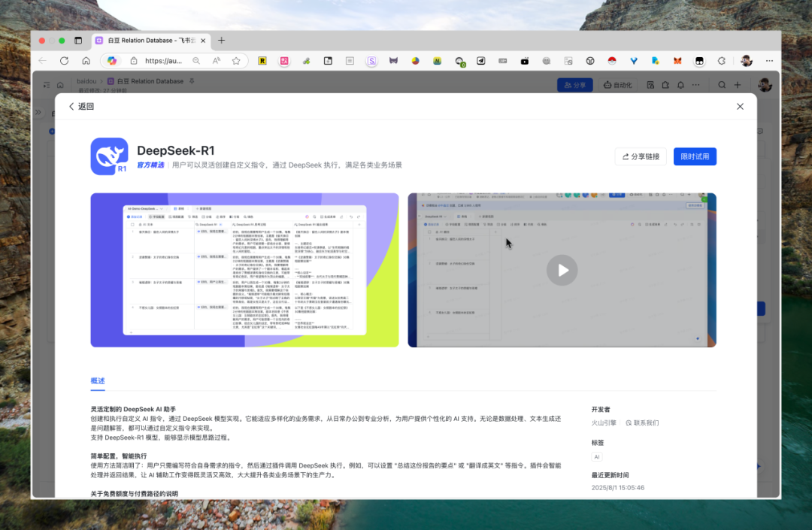Click the Copilot icon in address bar
This screenshot has width=812, height=530.
point(112,61)
